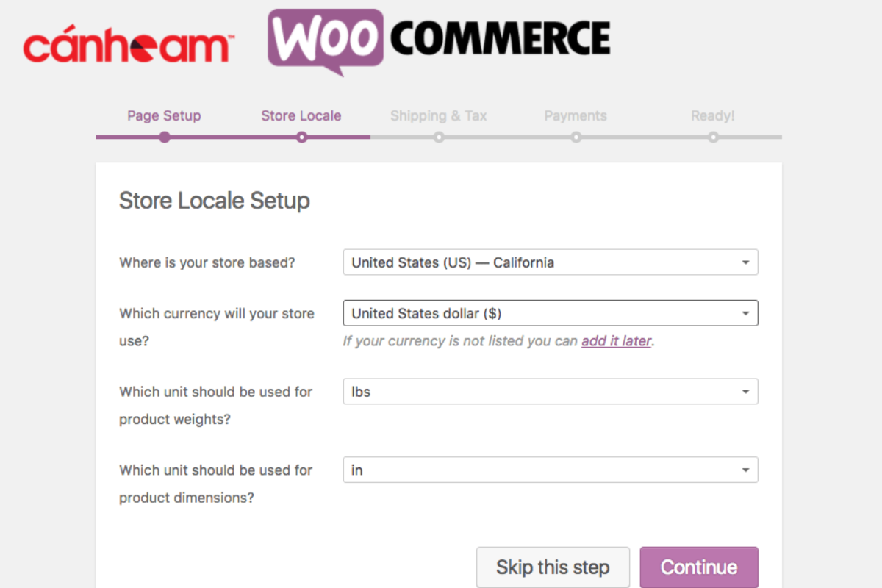
Task: Click 'Which currency will your store use?' label
Action: point(217,327)
